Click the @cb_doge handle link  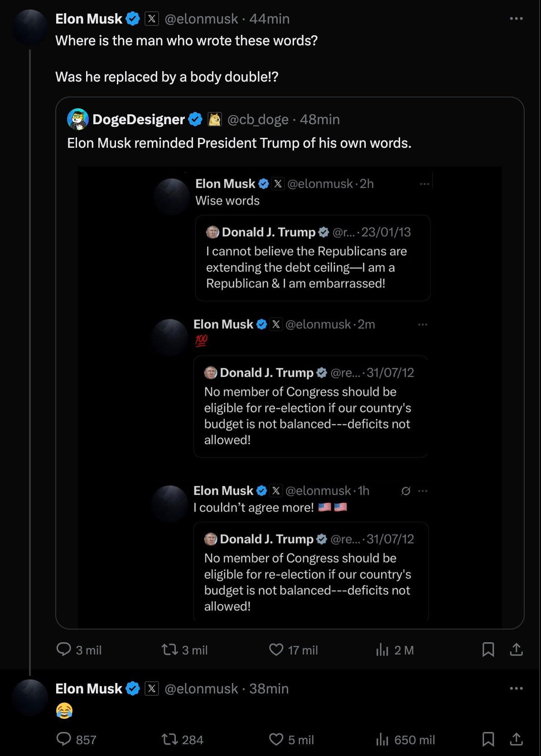pyautogui.click(x=257, y=119)
